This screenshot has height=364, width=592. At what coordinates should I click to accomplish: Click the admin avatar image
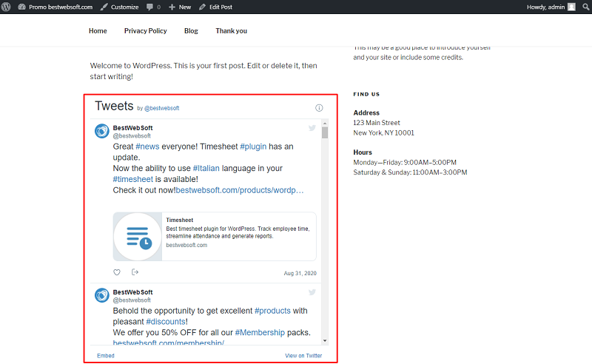pyautogui.click(x=571, y=7)
